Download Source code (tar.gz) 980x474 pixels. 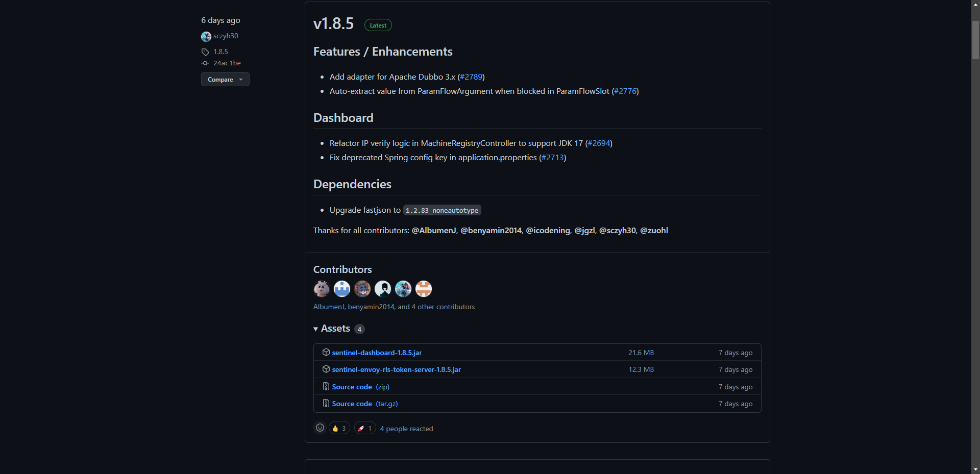(x=365, y=404)
